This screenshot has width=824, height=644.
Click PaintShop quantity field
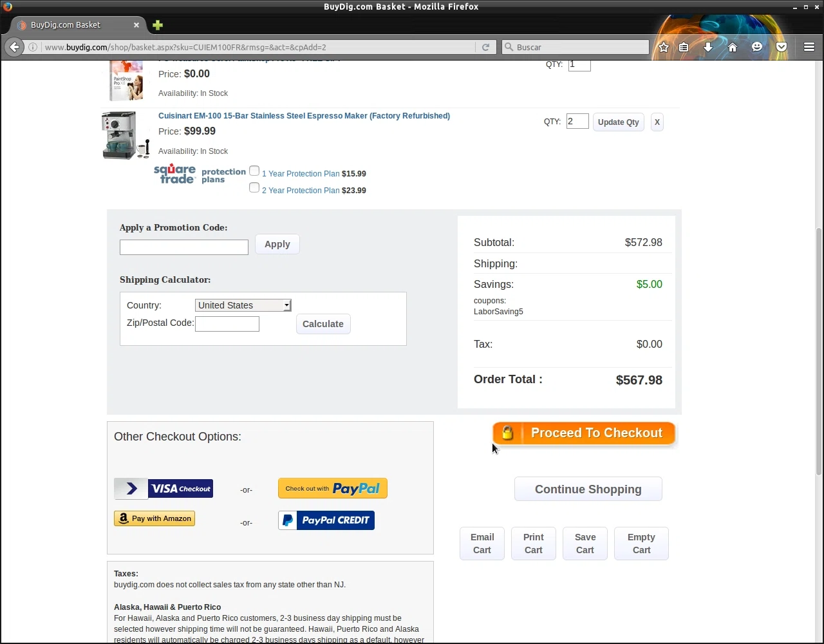pos(579,64)
